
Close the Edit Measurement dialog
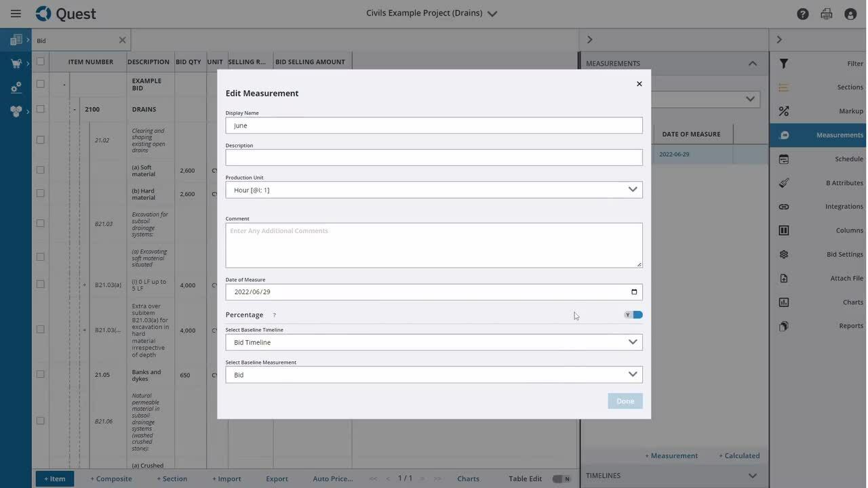pos(639,84)
